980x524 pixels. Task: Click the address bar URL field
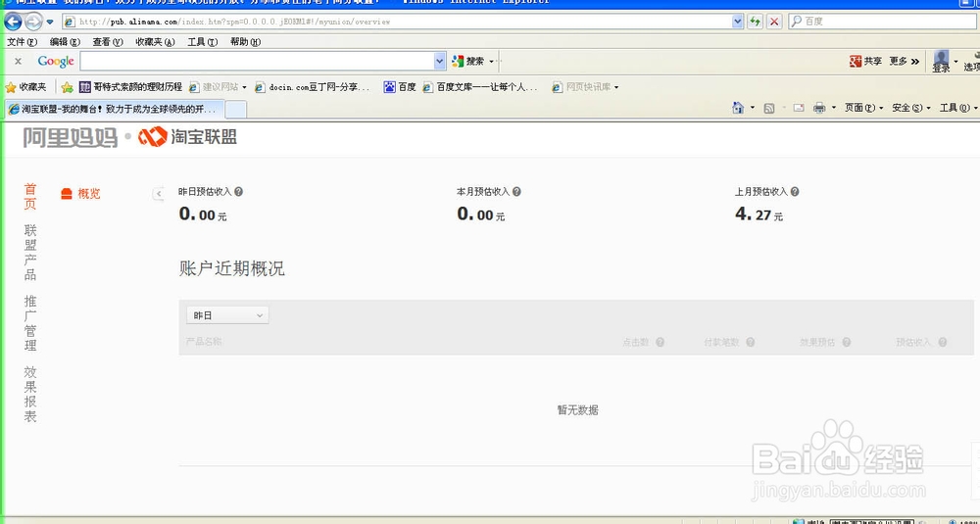click(396, 22)
